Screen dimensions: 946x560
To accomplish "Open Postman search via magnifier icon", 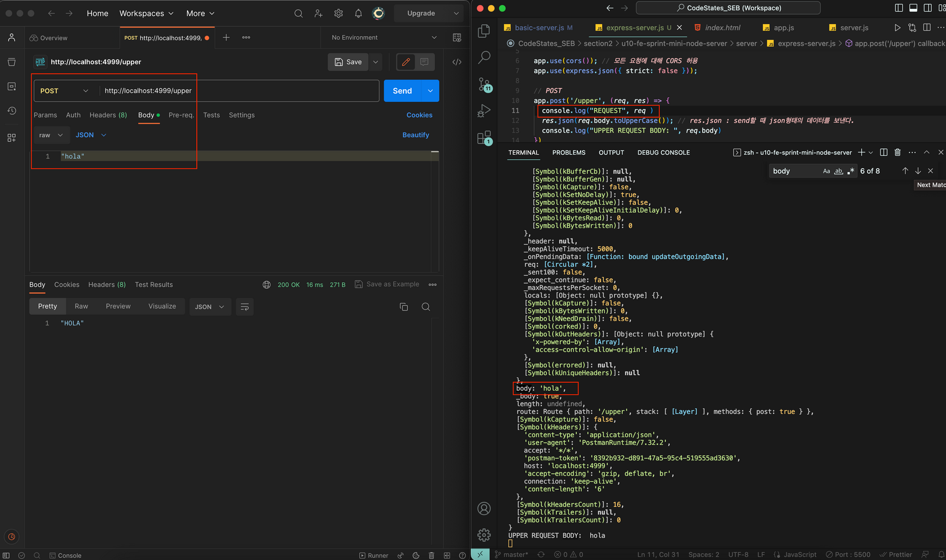I will (298, 13).
